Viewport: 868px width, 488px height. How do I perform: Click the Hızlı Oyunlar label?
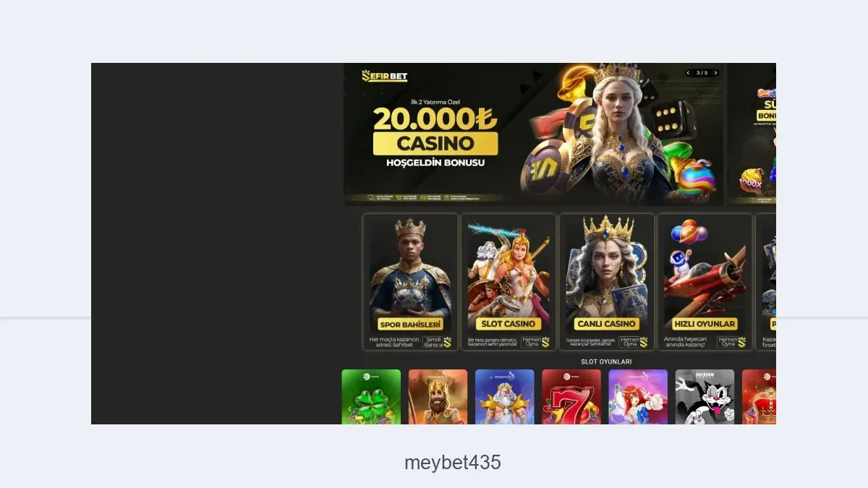click(705, 324)
